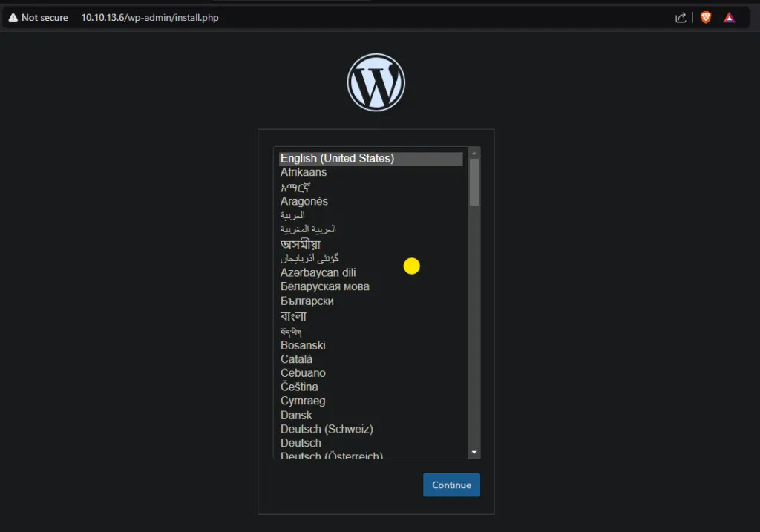Click the share icon in the toolbar
Image resolution: width=760 pixels, height=532 pixels.
[x=681, y=17]
